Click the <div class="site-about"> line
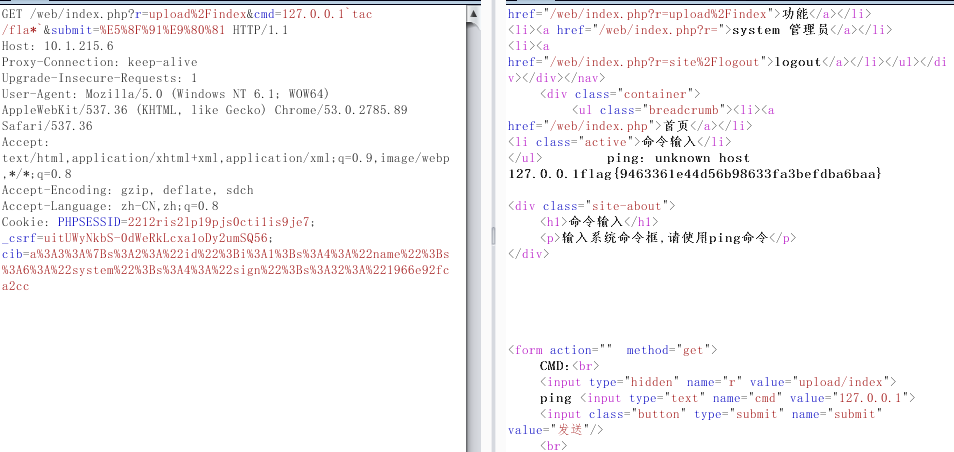 [x=591, y=206]
